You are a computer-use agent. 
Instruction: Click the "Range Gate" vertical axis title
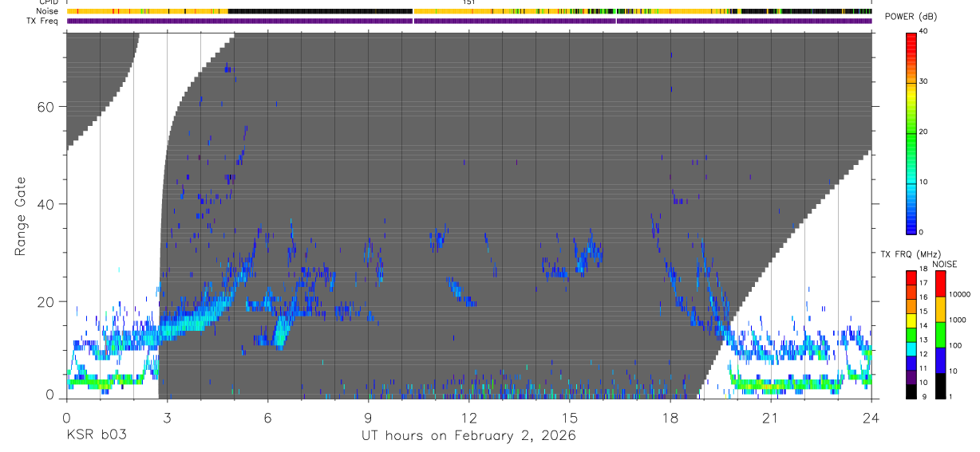click(20, 216)
